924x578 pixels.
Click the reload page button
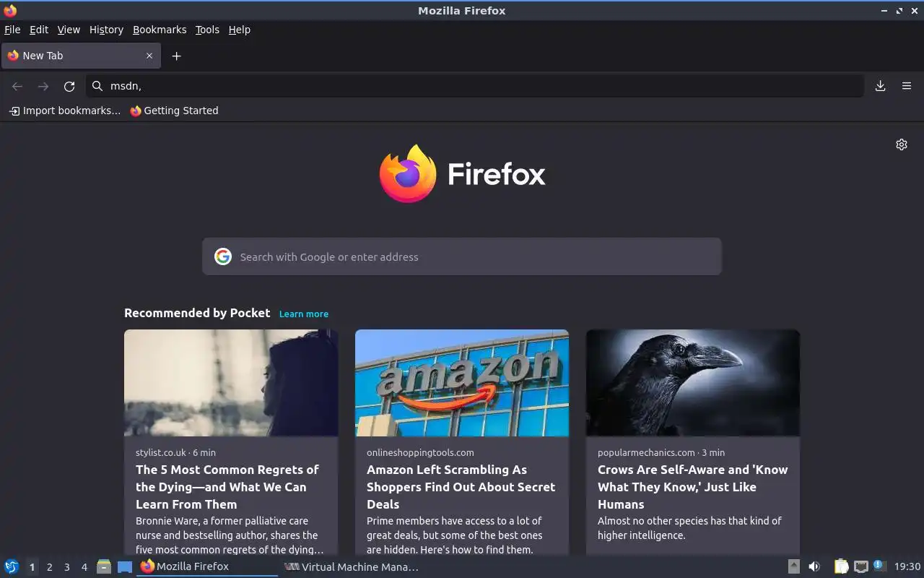click(x=69, y=86)
